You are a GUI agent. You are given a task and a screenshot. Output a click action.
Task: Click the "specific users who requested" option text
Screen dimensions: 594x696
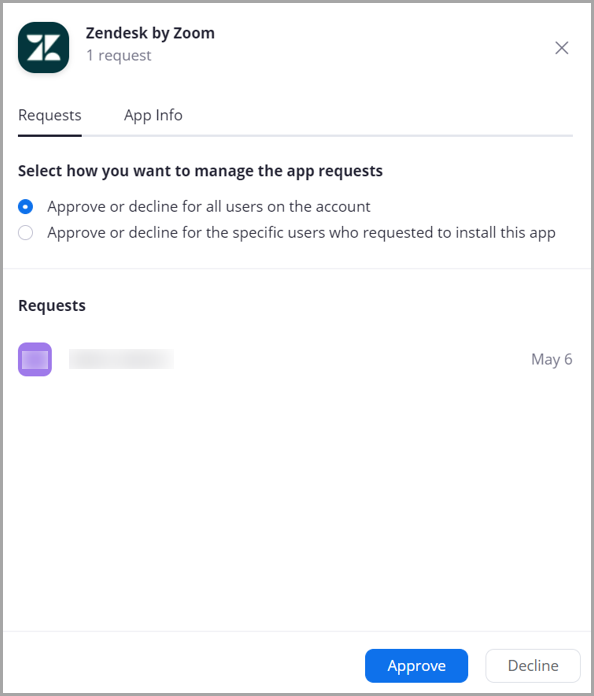click(x=301, y=233)
